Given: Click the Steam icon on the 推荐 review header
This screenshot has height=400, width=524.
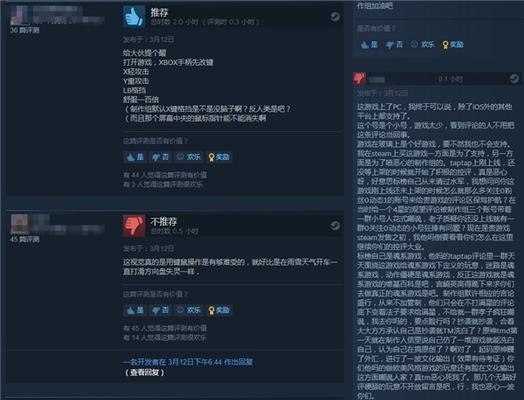Looking at the screenshot, I should click(x=335, y=17).
